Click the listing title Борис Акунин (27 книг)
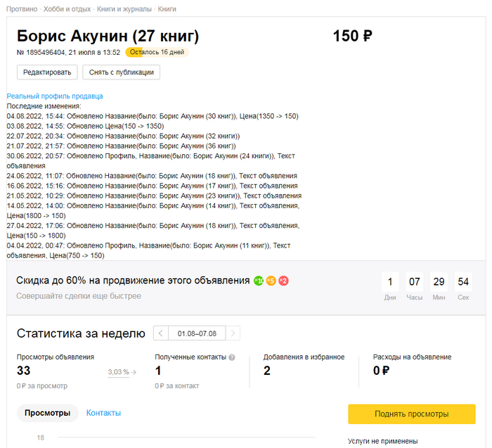Screen dimensions: 492x448 tap(108, 36)
